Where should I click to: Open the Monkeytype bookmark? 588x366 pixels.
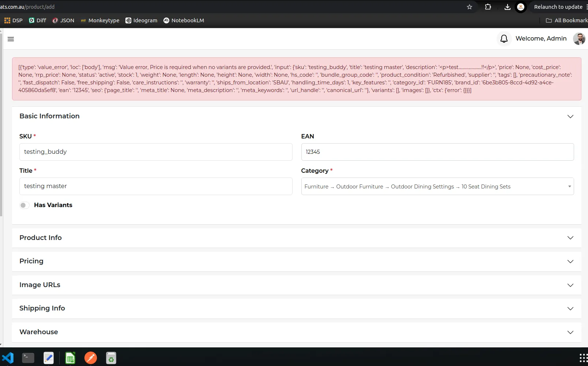(100, 20)
